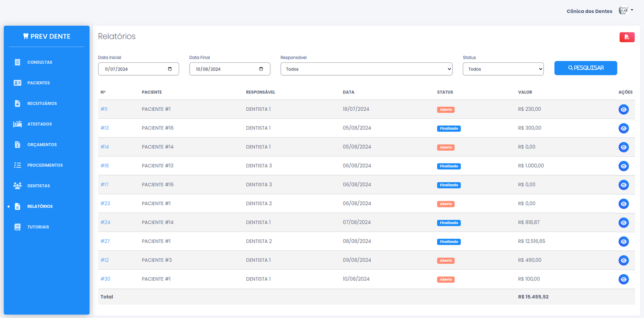Open the Status filter dropdown
The height and width of the screenshot is (318, 644).
click(x=503, y=69)
